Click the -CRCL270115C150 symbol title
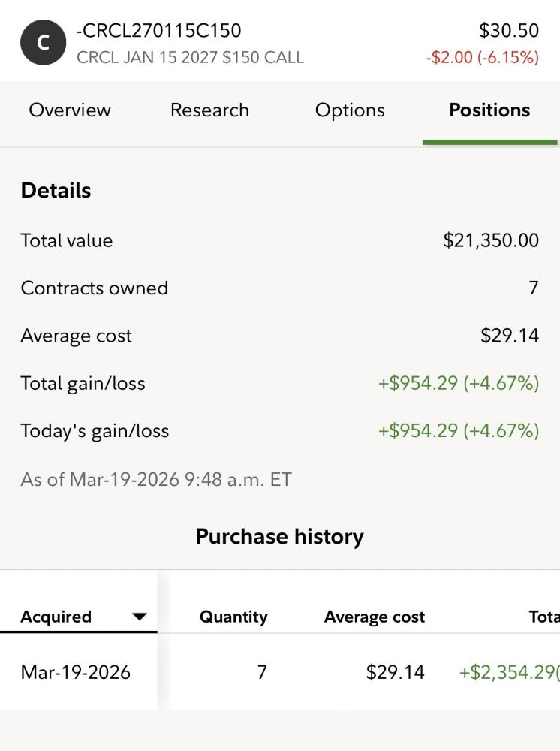The width and height of the screenshot is (560, 751). click(159, 31)
